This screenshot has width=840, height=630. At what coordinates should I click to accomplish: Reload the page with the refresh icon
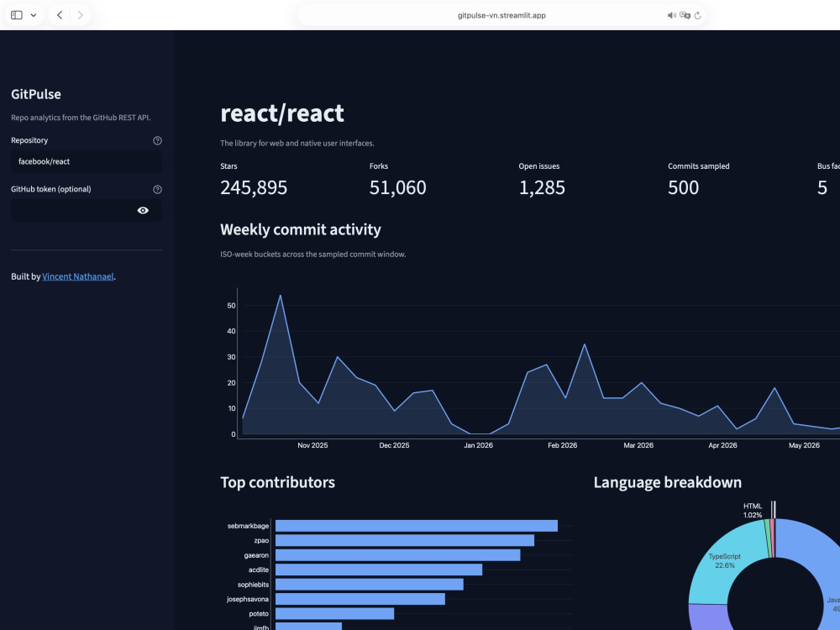point(697,15)
